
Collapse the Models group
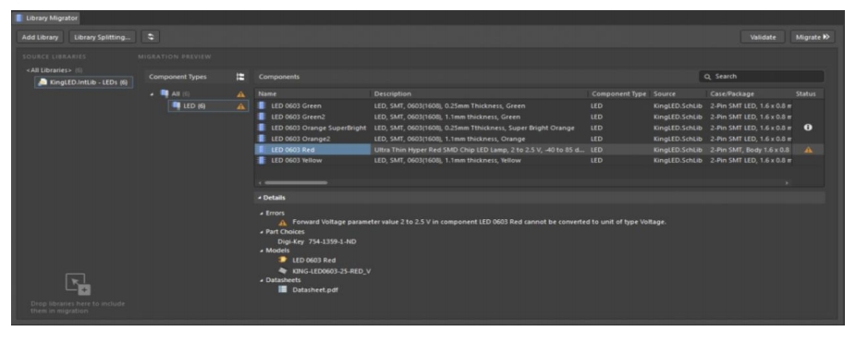click(263, 251)
